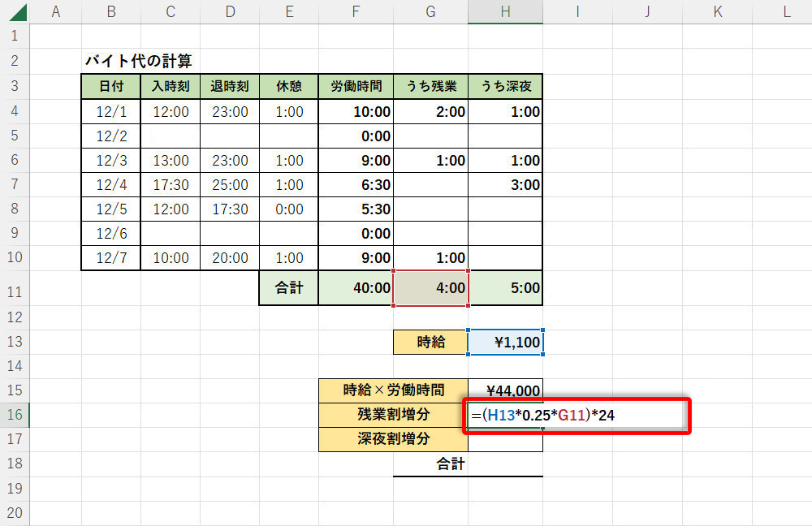Select row 13 header
This screenshot has width=812, height=526.
click(x=15, y=342)
